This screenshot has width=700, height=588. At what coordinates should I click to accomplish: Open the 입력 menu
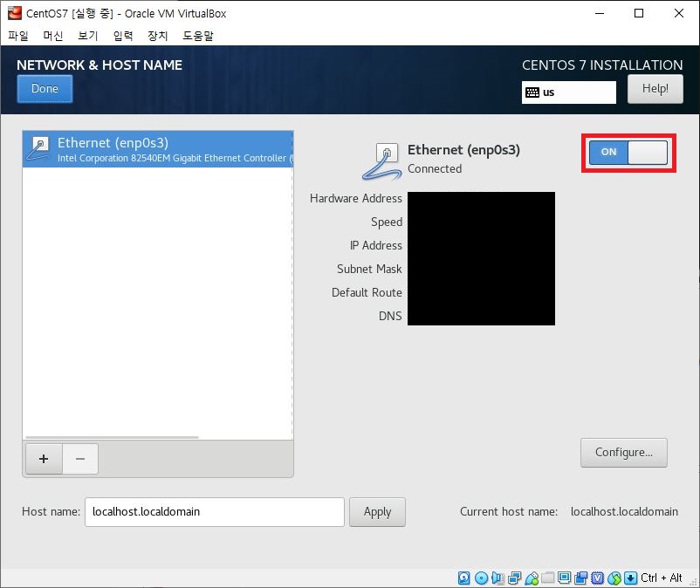[x=123, y=35]
